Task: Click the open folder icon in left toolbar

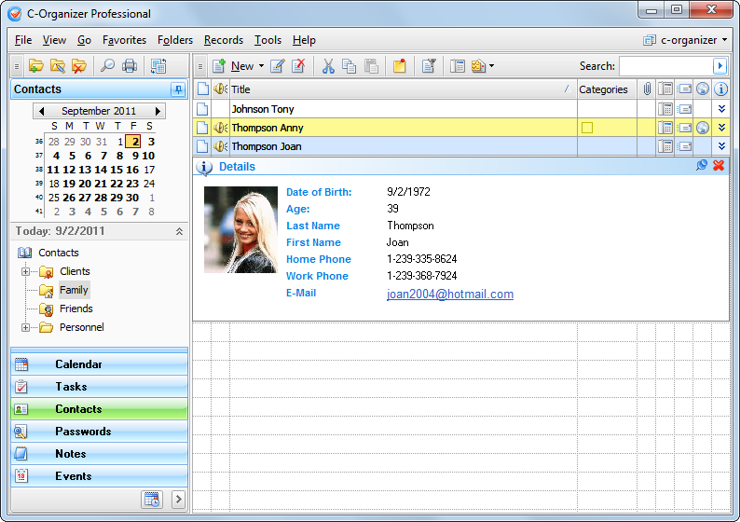Action: click(36, 66)
